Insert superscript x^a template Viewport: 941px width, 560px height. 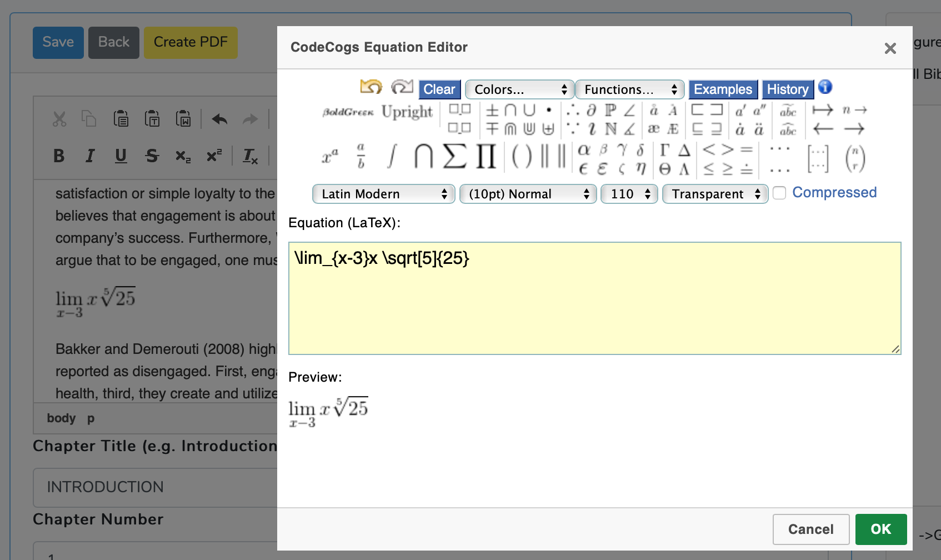(330, 157)
